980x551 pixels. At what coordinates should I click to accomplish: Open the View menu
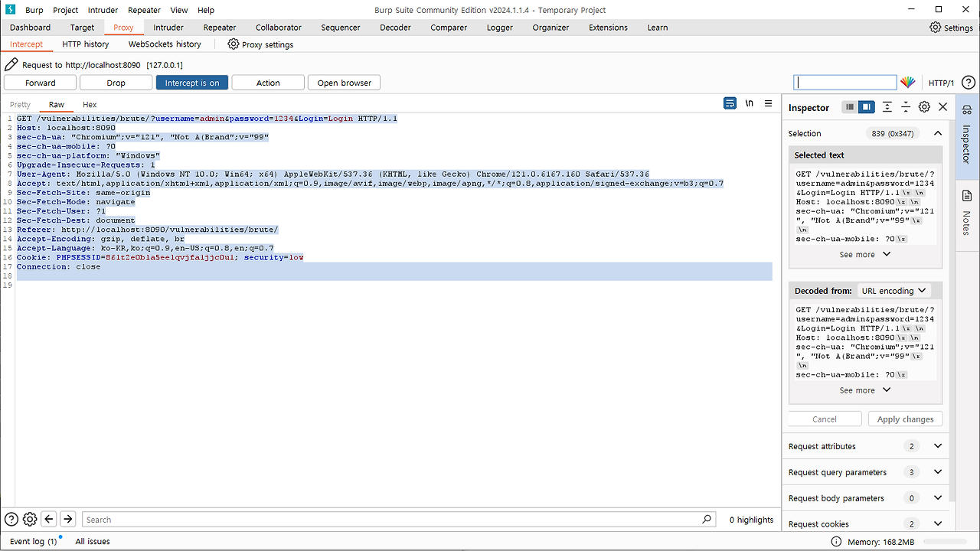point(179,10)
